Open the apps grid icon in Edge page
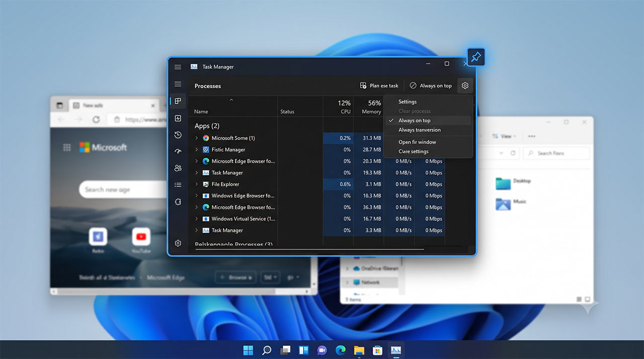 [67, 147]
